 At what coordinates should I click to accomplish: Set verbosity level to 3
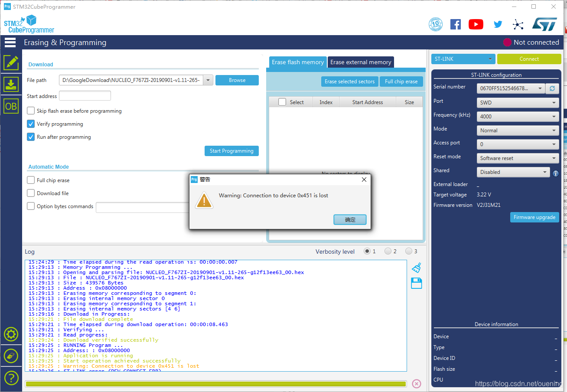(x=409, y=251)
